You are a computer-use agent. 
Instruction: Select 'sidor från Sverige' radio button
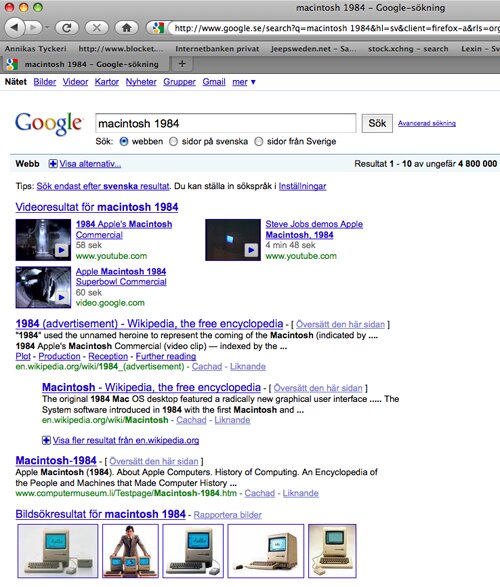(x=259, y=142)
